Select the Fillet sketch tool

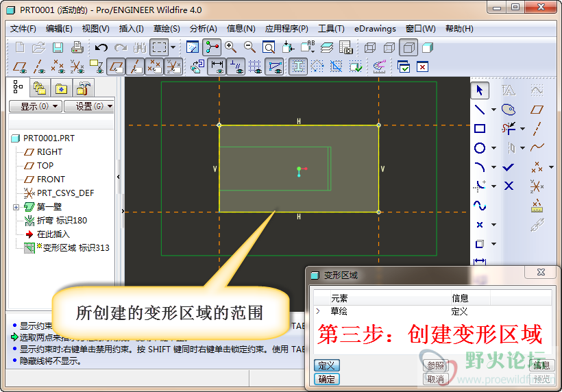click(480, 186)
